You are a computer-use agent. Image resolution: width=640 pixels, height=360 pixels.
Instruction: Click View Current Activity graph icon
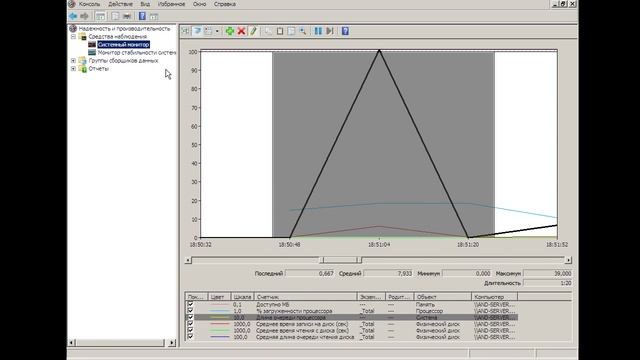pos(186,31)
